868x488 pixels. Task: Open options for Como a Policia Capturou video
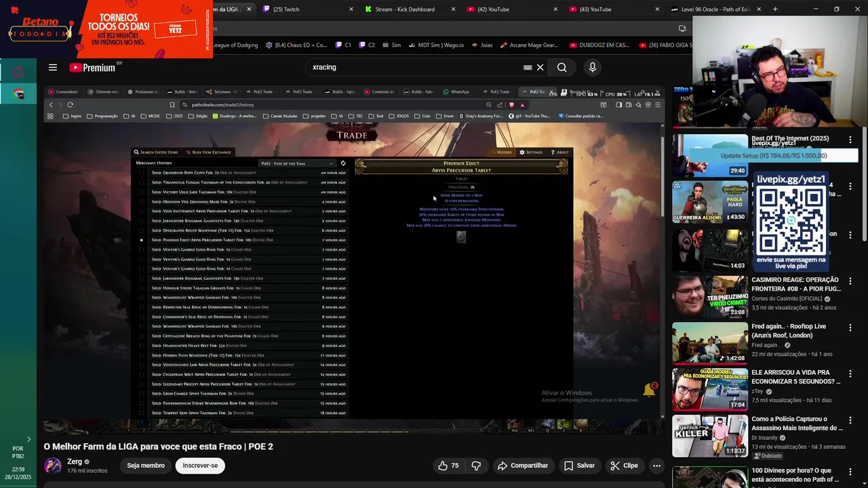[x=850, y=420]
